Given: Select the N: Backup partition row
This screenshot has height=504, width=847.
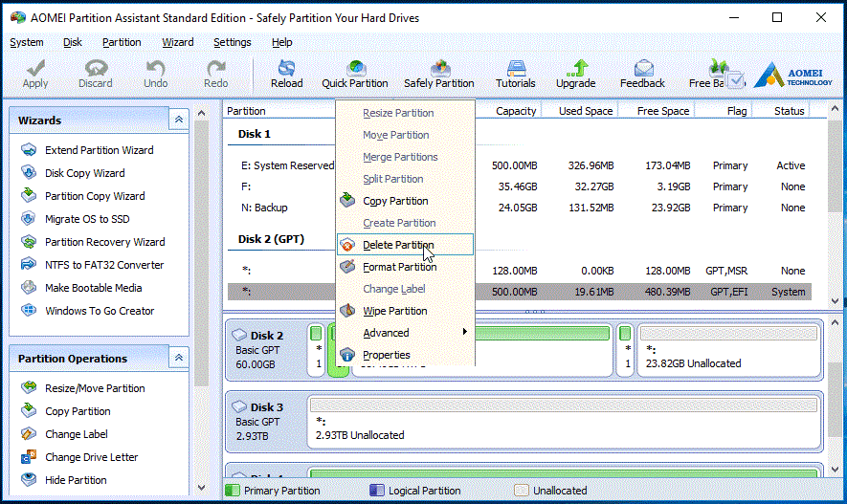Looking at the screenshot, I should pos(519,208).
